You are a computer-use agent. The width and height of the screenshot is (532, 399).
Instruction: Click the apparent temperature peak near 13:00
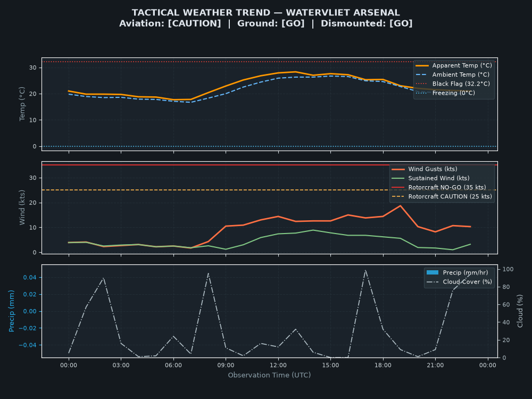pyautogui.click(x=295, y=72)
